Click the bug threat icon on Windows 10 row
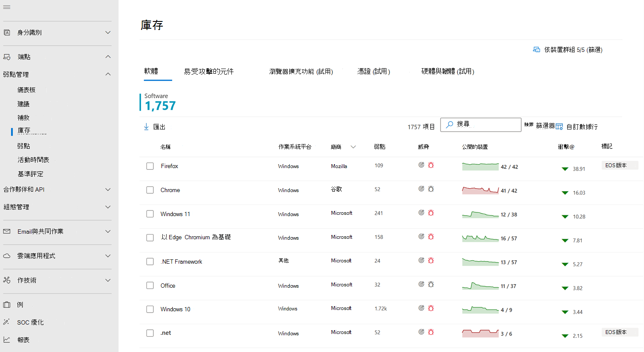 (431, 308)
